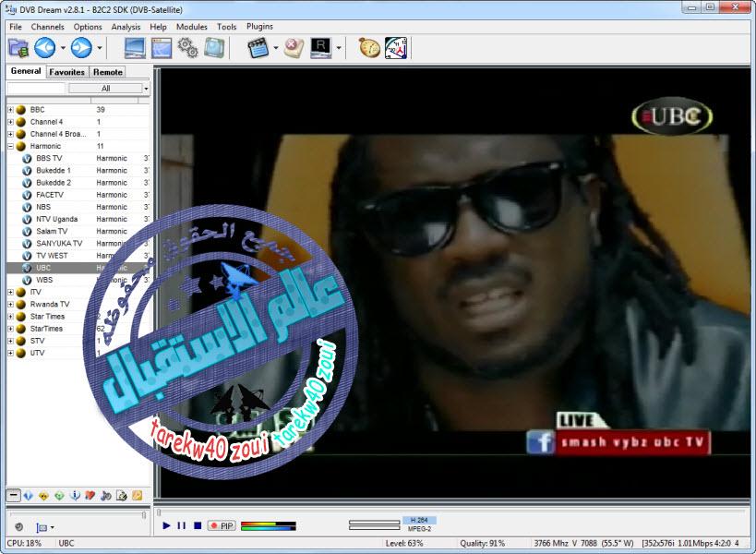The width and height of the screenshot is (756, 554).
Task: Switch to the Favorites tab
Action: pos(67,72)
